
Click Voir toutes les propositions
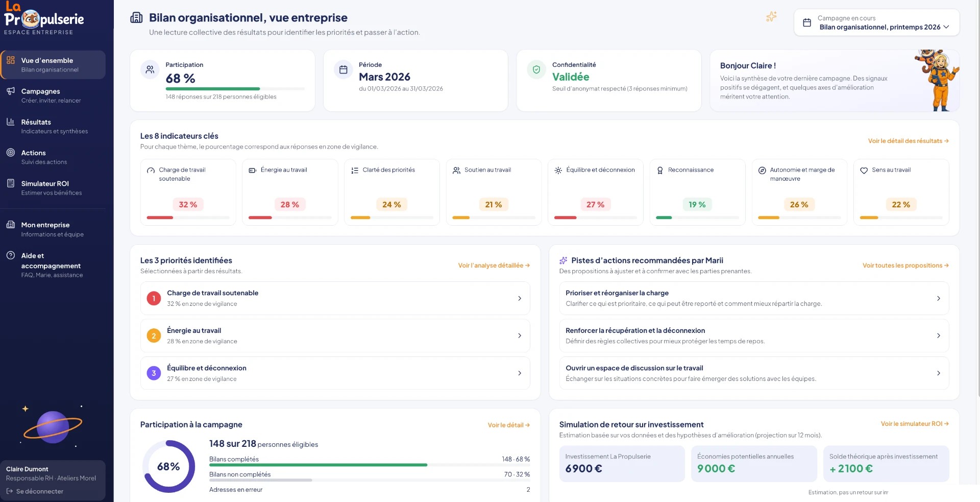(x=905, y=266)
